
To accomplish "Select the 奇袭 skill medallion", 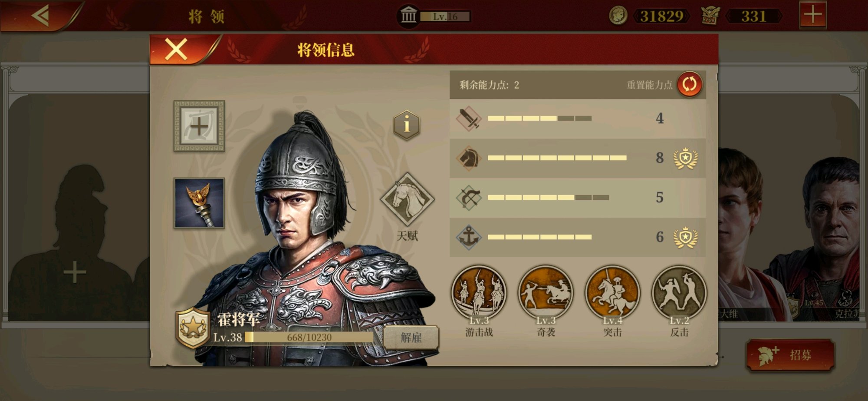I will (x=546, y=293).
